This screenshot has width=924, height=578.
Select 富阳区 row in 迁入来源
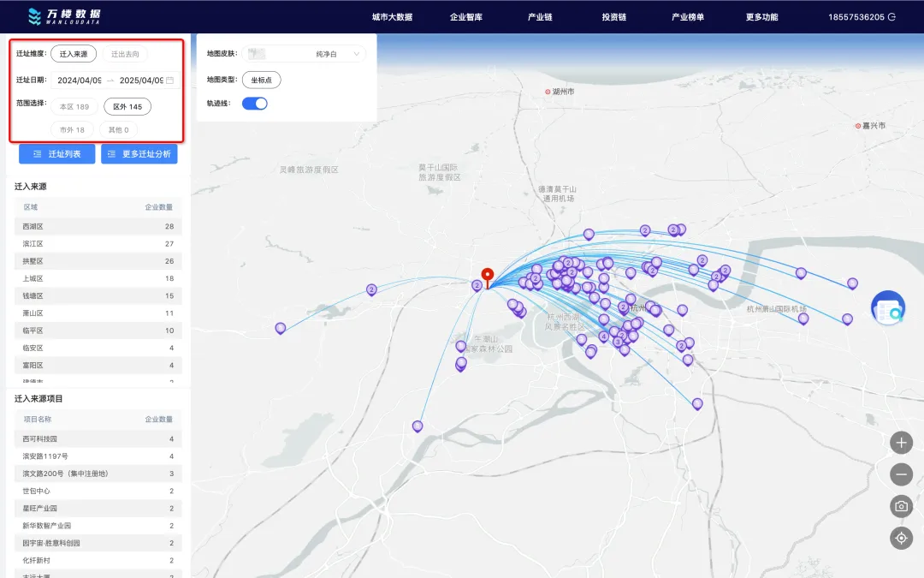98,366
